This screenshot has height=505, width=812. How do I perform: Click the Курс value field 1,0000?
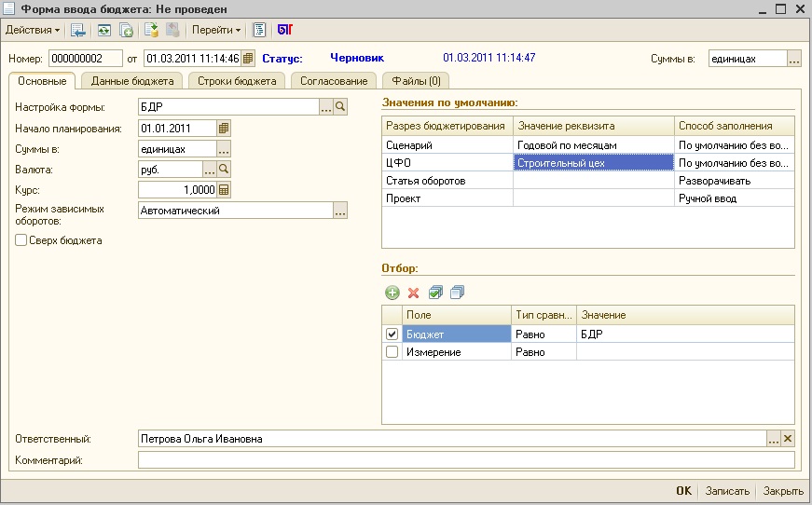(177, 190)
